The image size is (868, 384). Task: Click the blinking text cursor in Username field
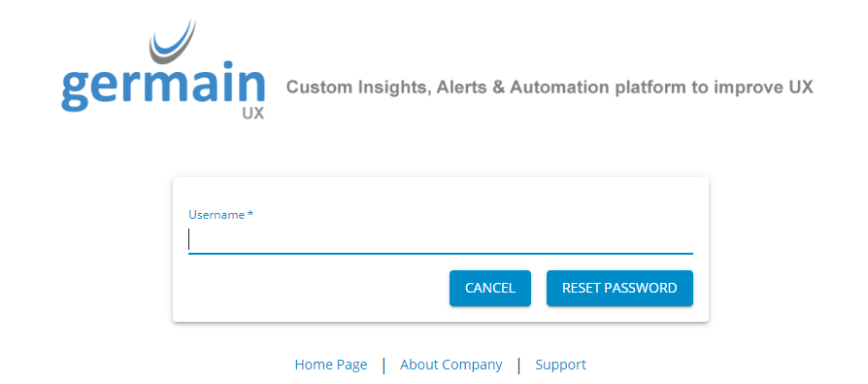coord(188,239)
